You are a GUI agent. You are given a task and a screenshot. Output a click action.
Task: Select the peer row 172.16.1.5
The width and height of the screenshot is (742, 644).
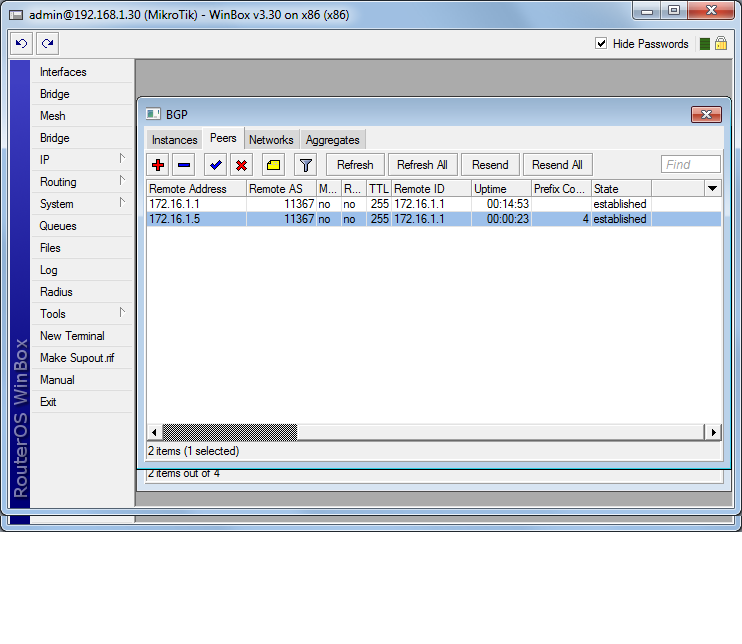pos(434,219)
